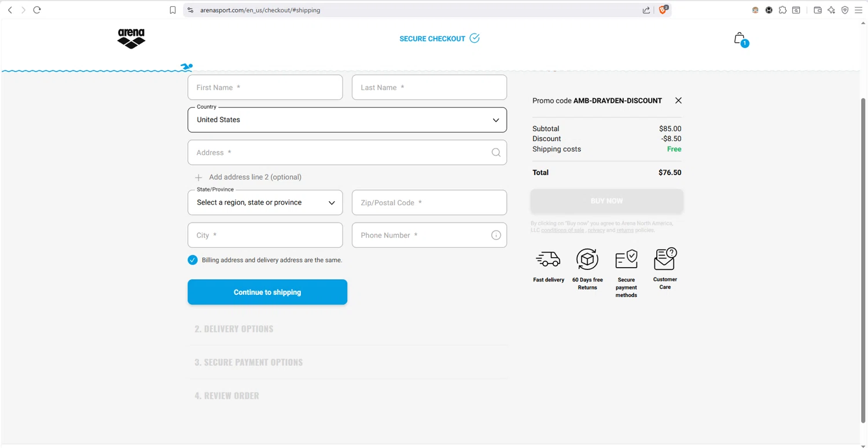868x448 pixels.
Task: Reload the page
Action: coord(37,10)
